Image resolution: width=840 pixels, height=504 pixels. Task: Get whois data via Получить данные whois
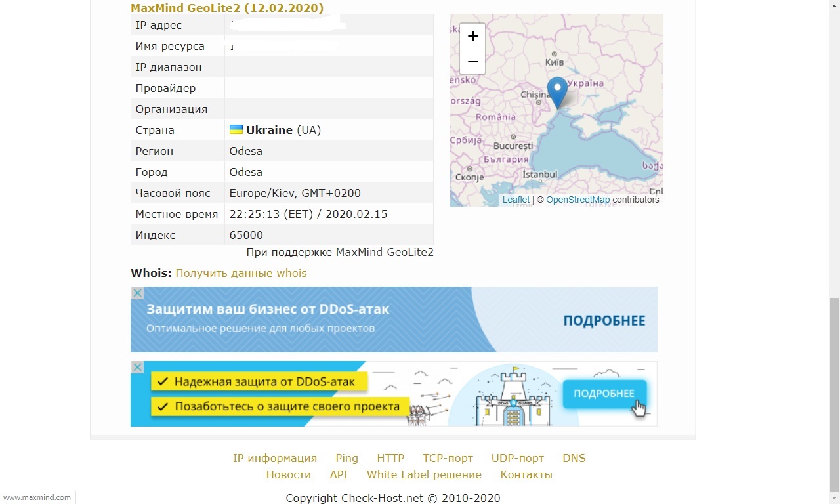click(241, 273)
